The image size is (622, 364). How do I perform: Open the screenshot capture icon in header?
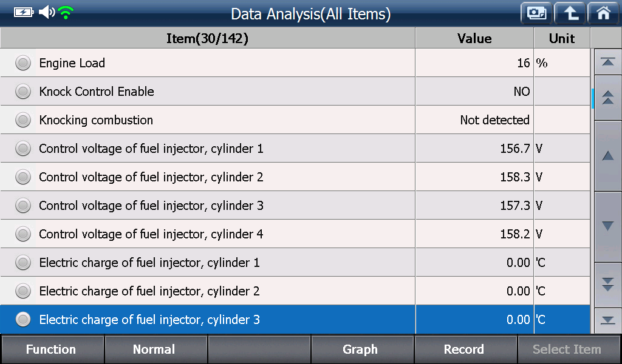(536, 13)
